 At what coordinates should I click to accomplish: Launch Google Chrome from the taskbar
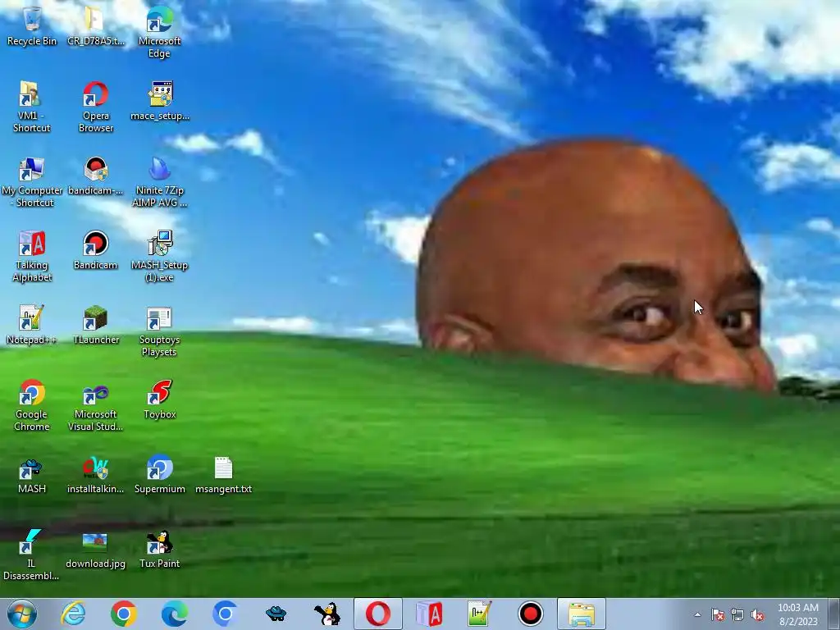[124, 614]
